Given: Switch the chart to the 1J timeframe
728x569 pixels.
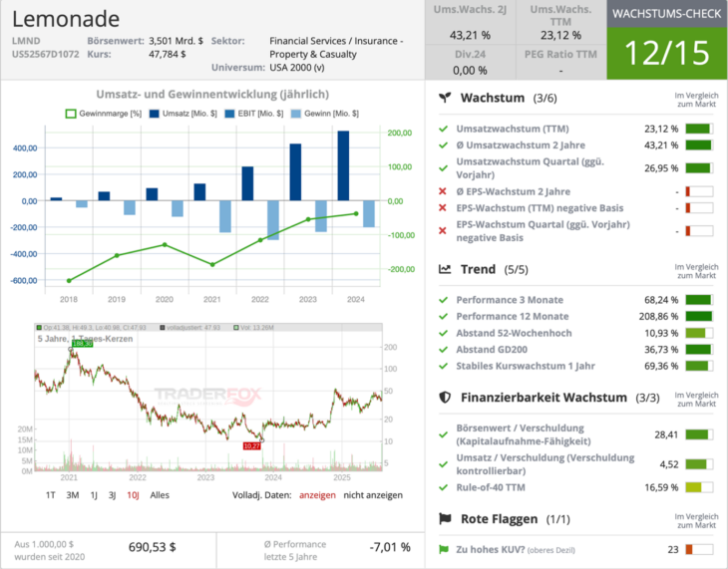Looking at the screenshot, I should pos(94,495).
